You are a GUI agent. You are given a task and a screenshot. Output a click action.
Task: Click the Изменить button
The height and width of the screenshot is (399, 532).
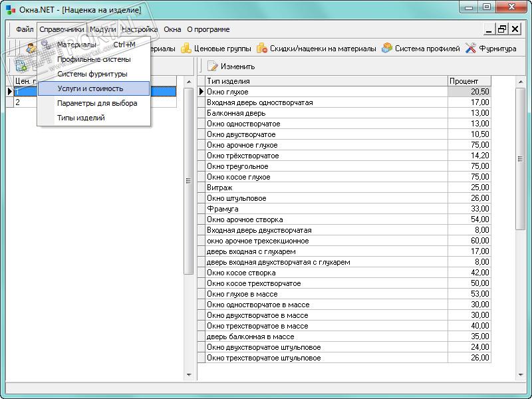pos(231,66)
